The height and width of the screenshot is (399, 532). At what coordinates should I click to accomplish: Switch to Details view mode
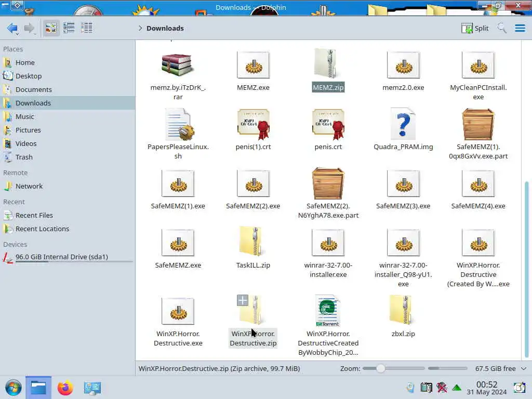[87, 28]
